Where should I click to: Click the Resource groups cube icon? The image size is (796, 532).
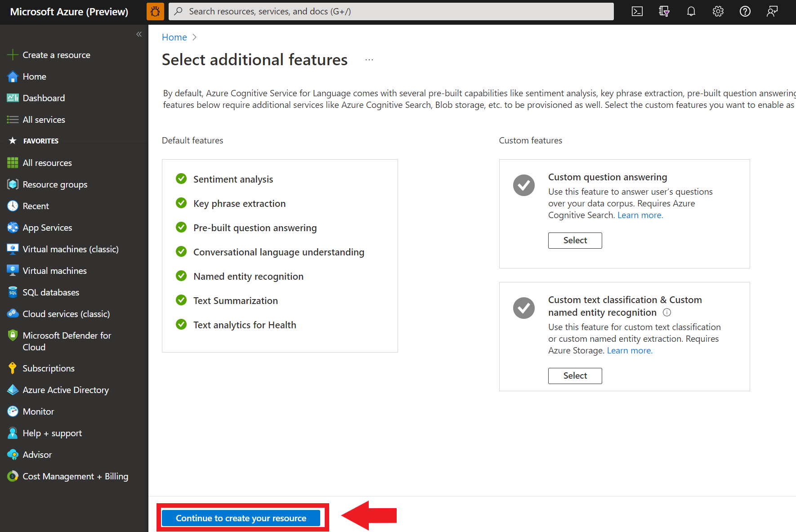pyautogui.click(x=13, y=184)
